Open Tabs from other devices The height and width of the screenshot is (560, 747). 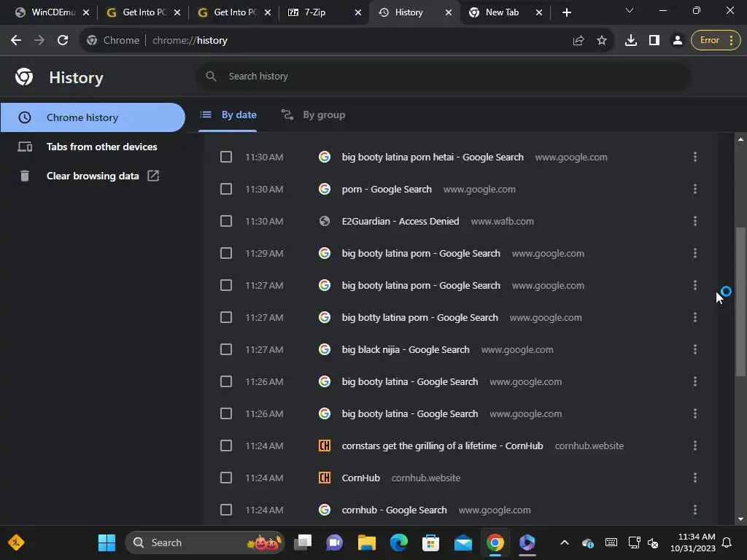93,147
